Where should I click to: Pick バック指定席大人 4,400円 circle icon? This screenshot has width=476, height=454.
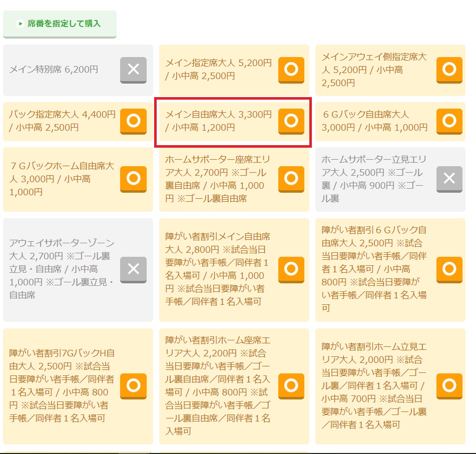click(x=133, y=121)
